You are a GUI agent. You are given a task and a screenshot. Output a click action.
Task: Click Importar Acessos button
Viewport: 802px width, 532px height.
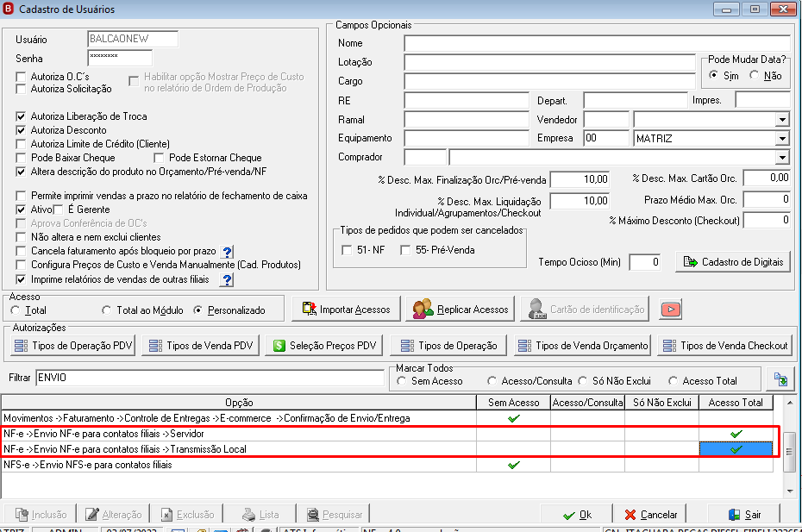pyautogui.click(x=347, y=309)
